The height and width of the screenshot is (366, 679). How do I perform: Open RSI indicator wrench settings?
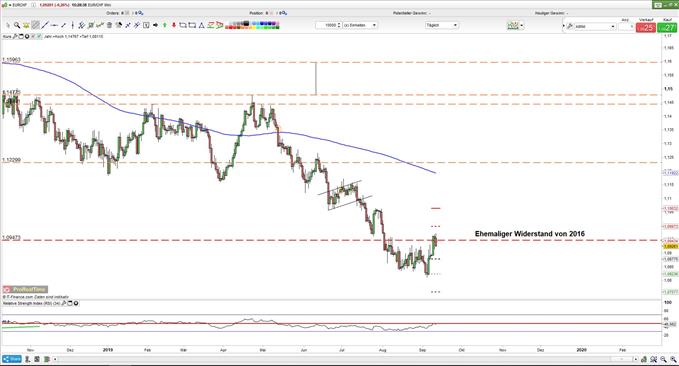point(64,303)
